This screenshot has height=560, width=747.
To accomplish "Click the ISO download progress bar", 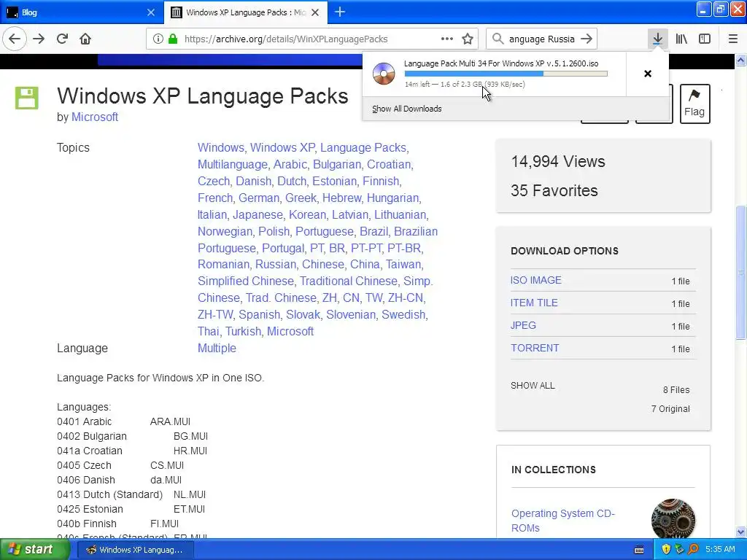I will point(506,74).
